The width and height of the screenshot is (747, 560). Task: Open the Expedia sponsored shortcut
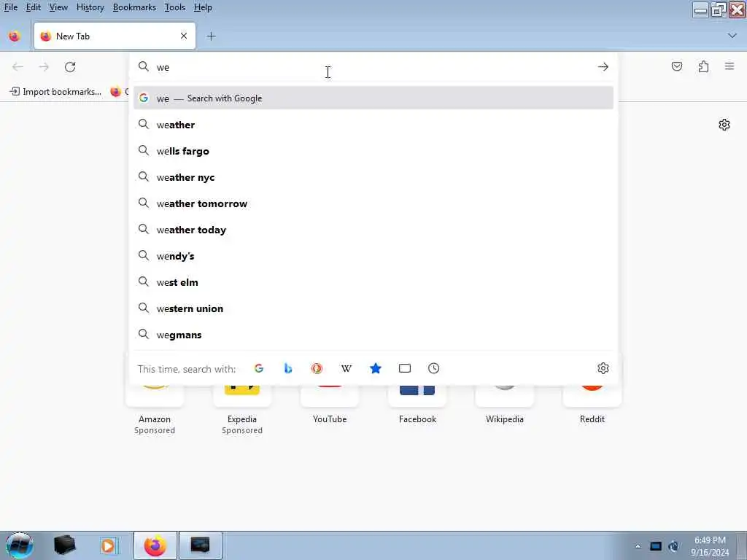(x=242, y=410)
